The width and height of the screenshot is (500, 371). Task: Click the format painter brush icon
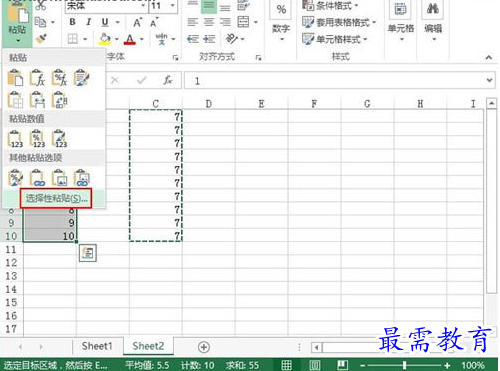click(41, 39)
